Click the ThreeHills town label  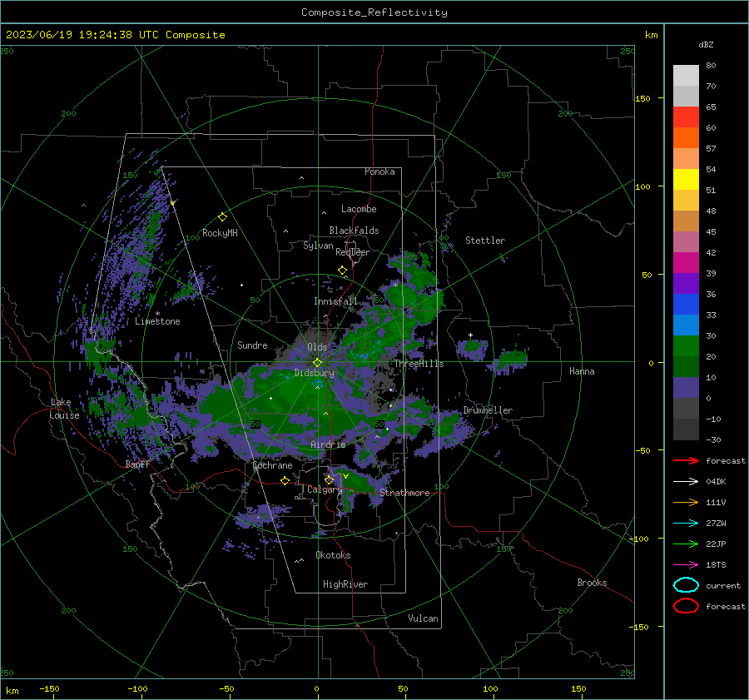pos(419,364)
